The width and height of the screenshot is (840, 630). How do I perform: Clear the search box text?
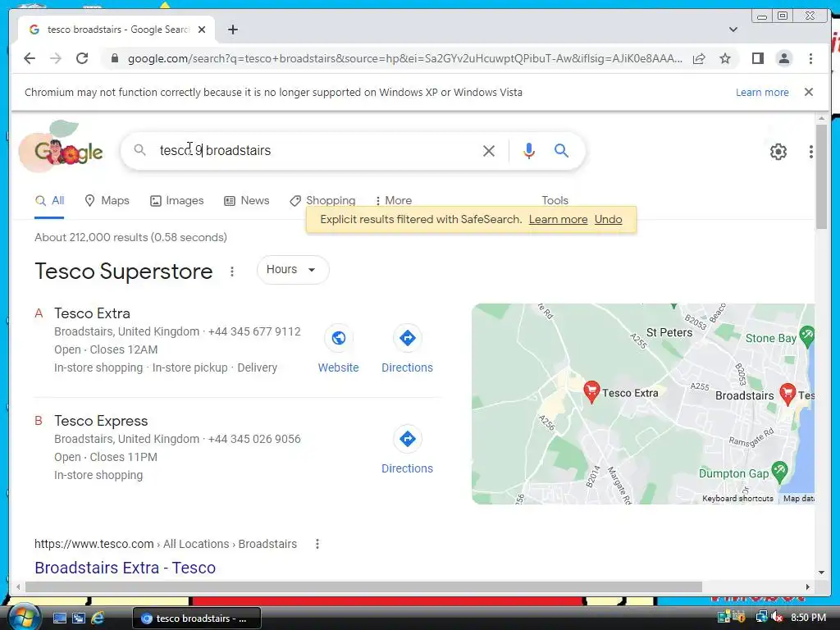(x=489, y=151)
